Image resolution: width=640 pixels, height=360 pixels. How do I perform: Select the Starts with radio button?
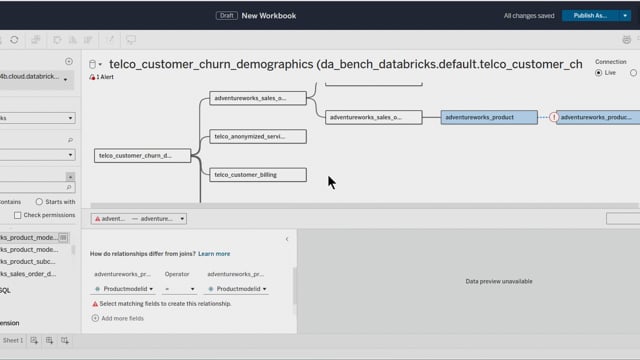[39, 202]
